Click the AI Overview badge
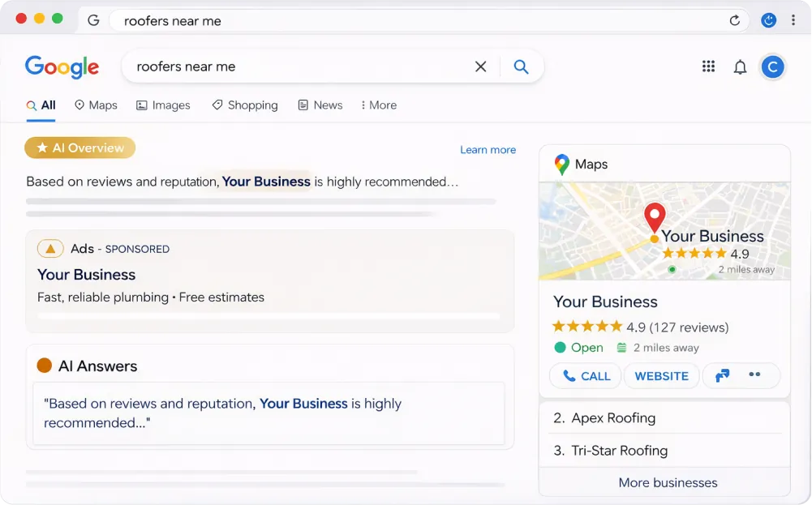This screenshot has height=505, width=812. pyautogui.click(x=79, y=148)
